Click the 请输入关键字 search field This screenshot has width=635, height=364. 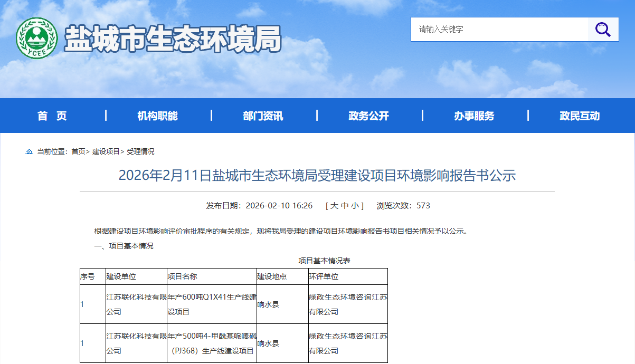(499, 30)
